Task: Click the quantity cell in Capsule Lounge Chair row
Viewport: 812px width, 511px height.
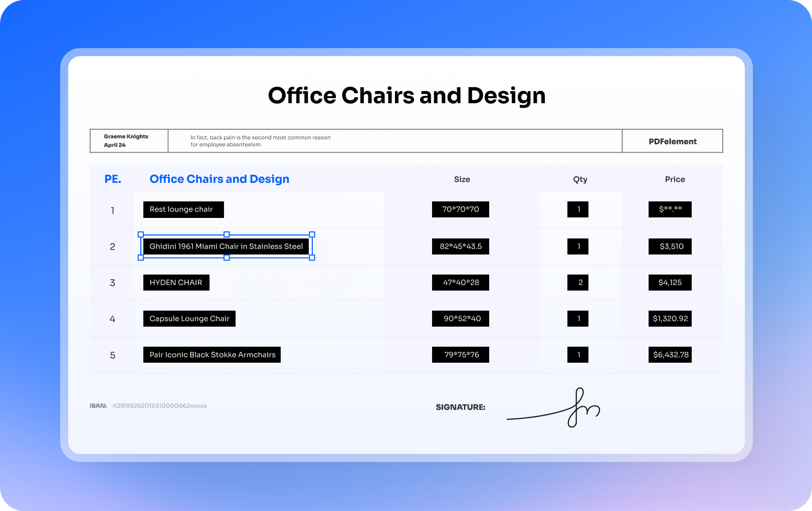Action: pos(578,319)
